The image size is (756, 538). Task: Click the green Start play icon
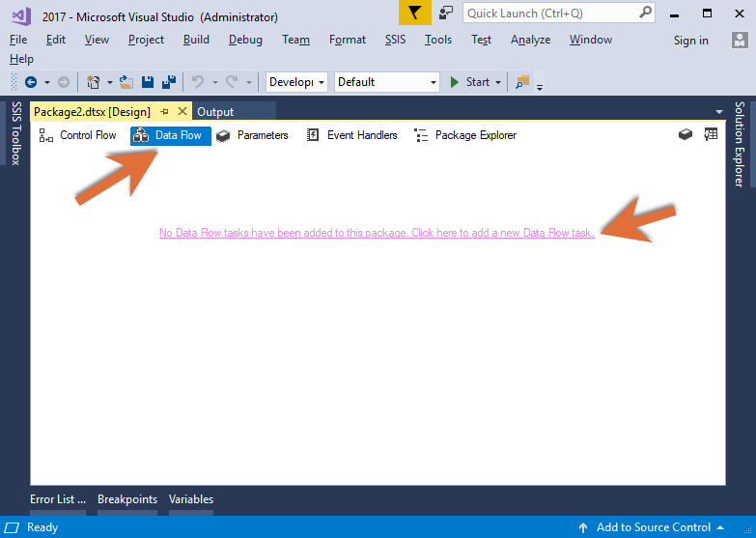tap(454, 82)
